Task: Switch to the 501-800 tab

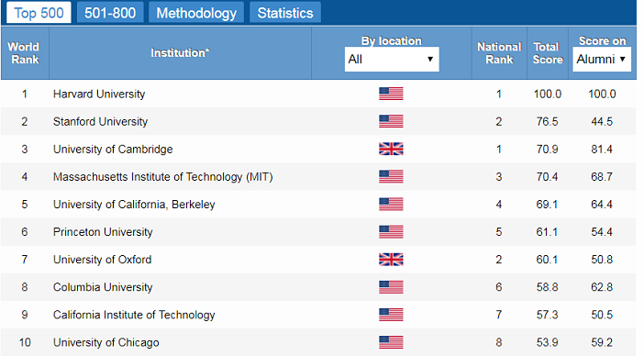Action: 110,12
